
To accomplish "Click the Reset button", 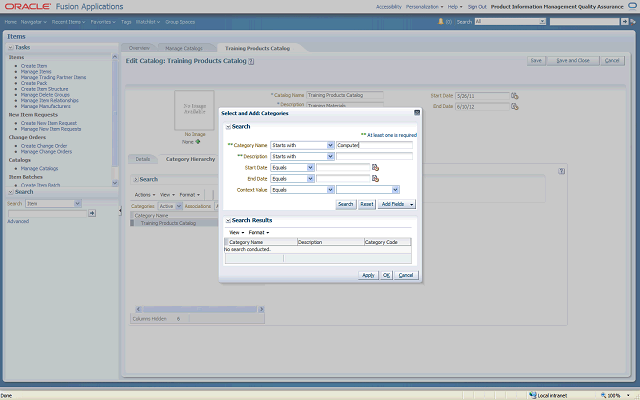I will [367, 203].
